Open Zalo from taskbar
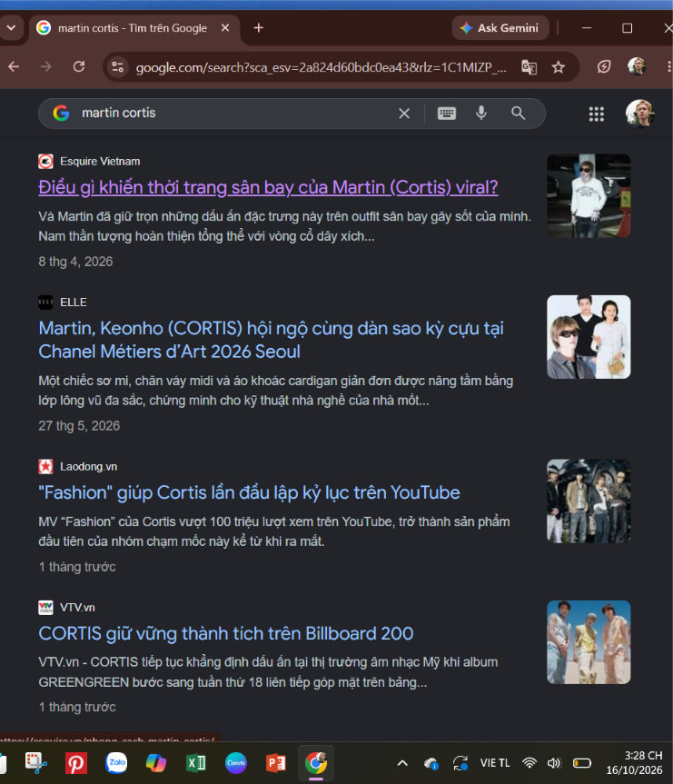The height and width of the screenshot is (784, 673). [x=116, y=763]
